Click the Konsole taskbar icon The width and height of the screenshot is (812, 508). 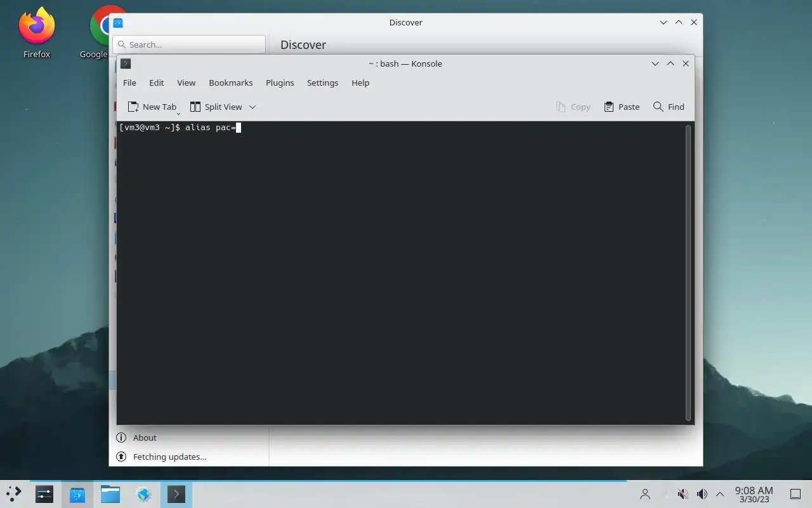point(176,494)
